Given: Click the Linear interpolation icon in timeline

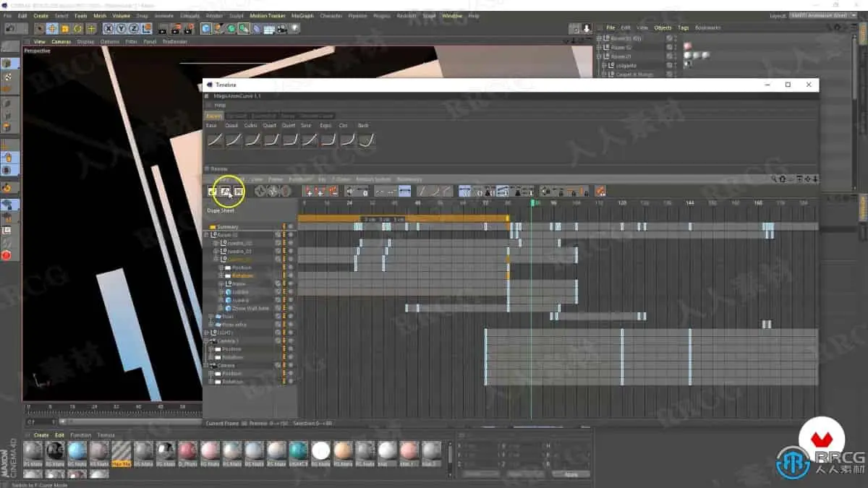Looking at the screenshot, I should pos(422,191).
